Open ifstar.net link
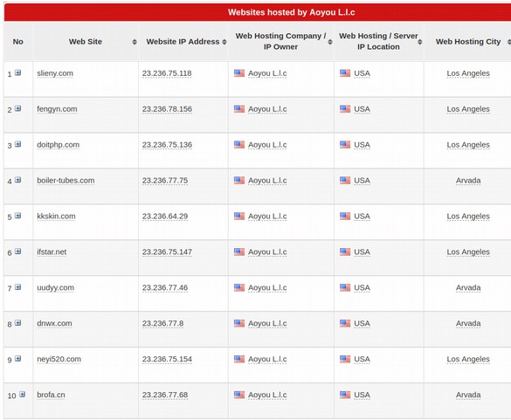The image size is (511, 420). coord(52,251)
